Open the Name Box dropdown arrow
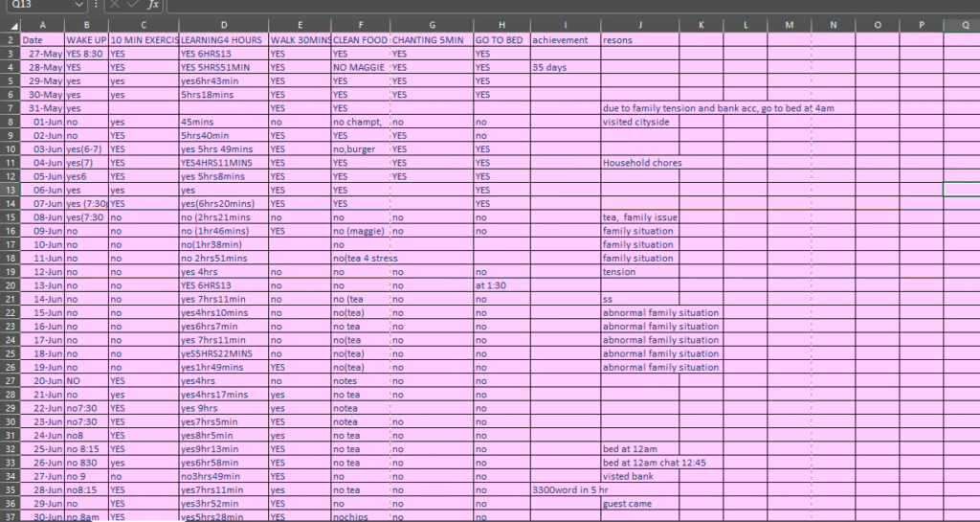 (x=80, y=5)
